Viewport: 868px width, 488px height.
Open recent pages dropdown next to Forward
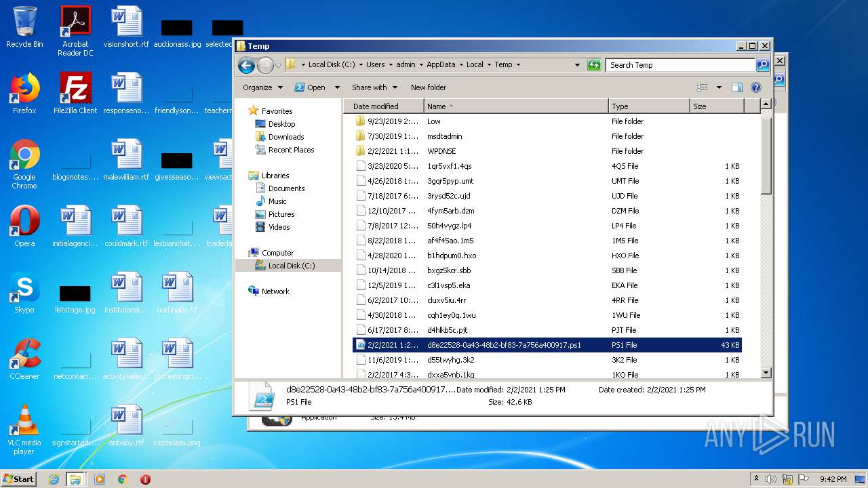(278, 66)
